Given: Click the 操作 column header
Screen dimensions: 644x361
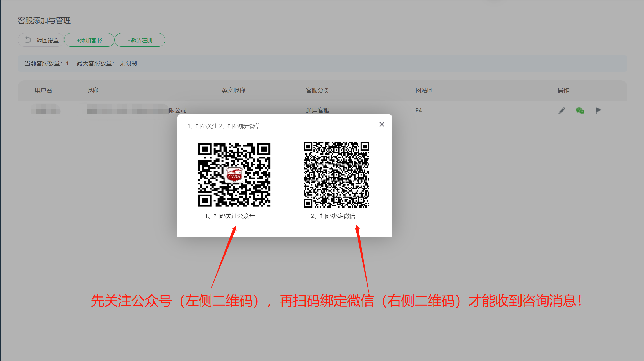Looking at the screenshot, I should click(x=563, y=90).
